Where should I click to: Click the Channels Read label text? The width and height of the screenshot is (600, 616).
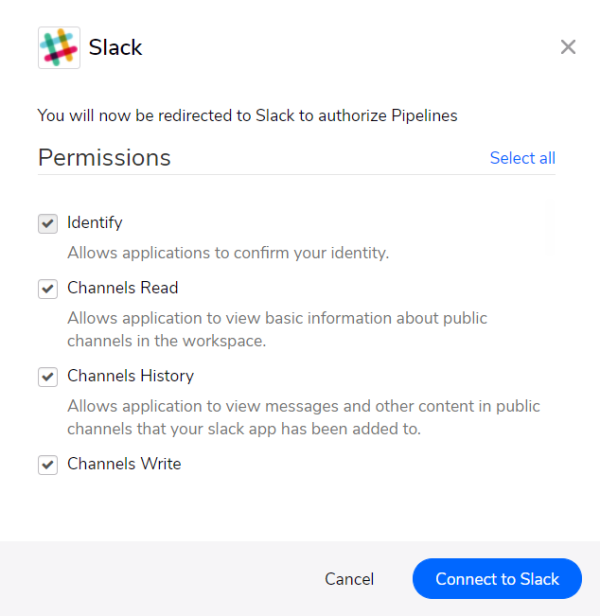tap(123, 288)
